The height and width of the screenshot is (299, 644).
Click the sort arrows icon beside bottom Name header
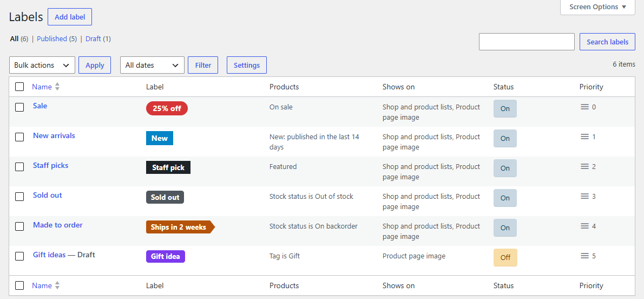point(57,285)
